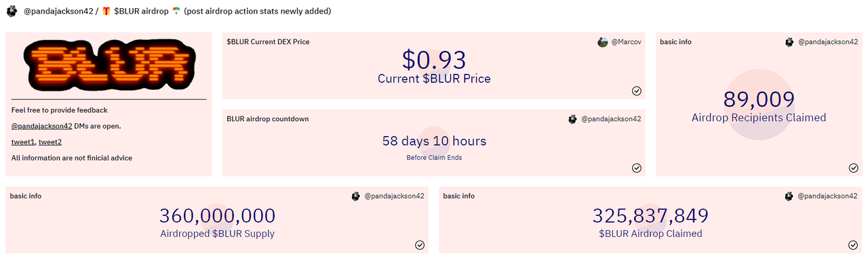
Task: Click the panda avatar beside the dashboard title
Action: click(x=12, y=12)
